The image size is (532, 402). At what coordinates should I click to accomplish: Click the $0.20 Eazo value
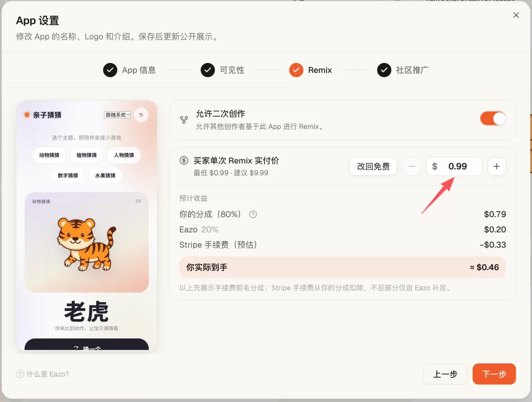[x=495, y=229]
